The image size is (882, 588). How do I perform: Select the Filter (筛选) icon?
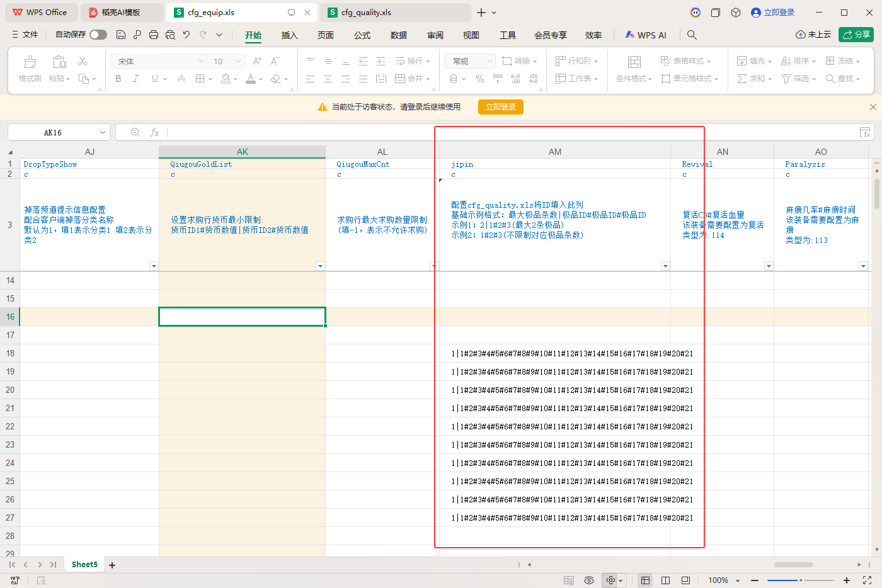point(785,78)
